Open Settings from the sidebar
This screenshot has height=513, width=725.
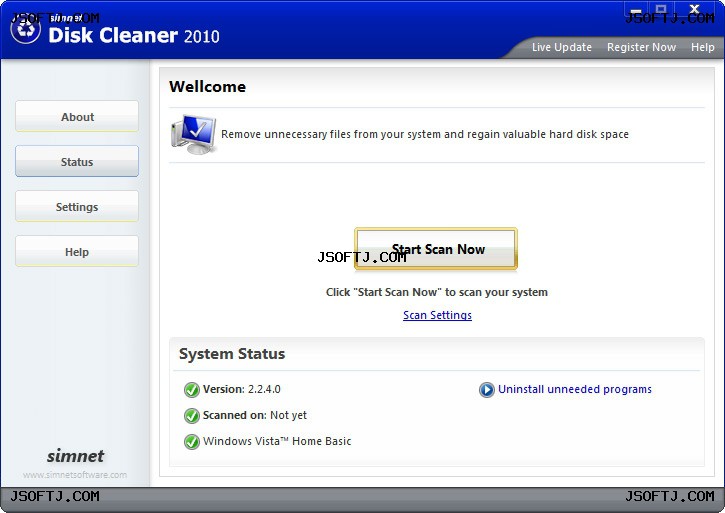(x=77, y=206)
